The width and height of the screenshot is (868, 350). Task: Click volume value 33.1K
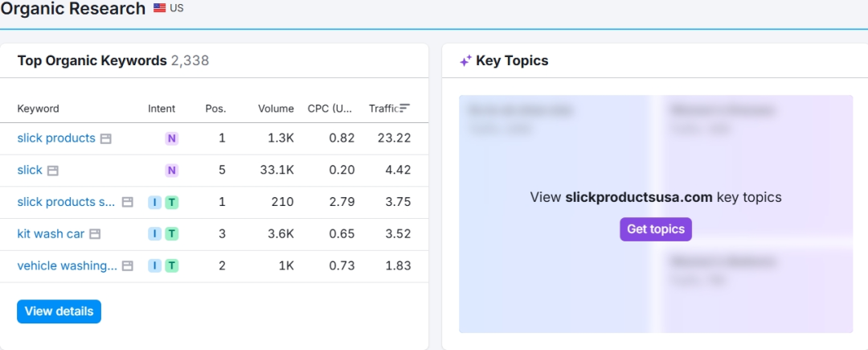tap(276, 170)
